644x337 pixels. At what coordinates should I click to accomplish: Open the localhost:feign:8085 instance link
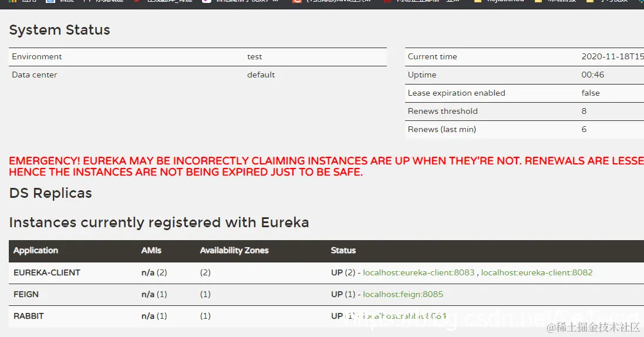(403, 294)
